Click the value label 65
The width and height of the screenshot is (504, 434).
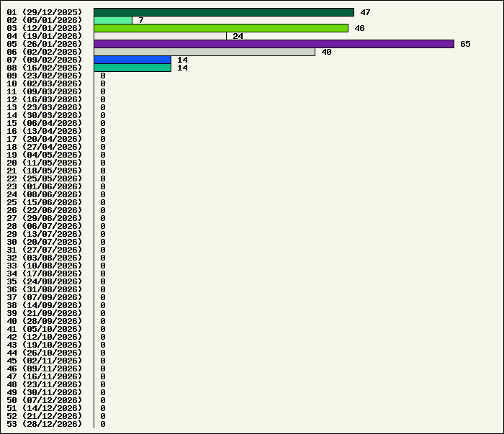[x=465, y=44]
